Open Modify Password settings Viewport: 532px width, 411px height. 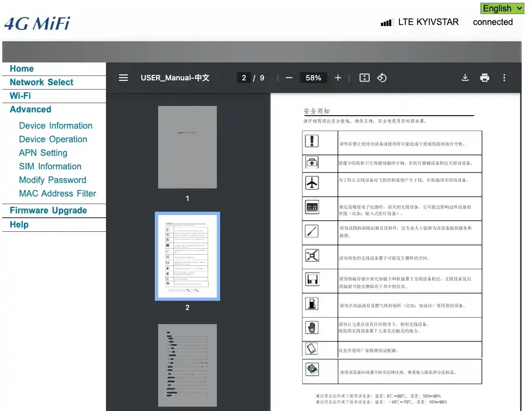coord(52,180)
